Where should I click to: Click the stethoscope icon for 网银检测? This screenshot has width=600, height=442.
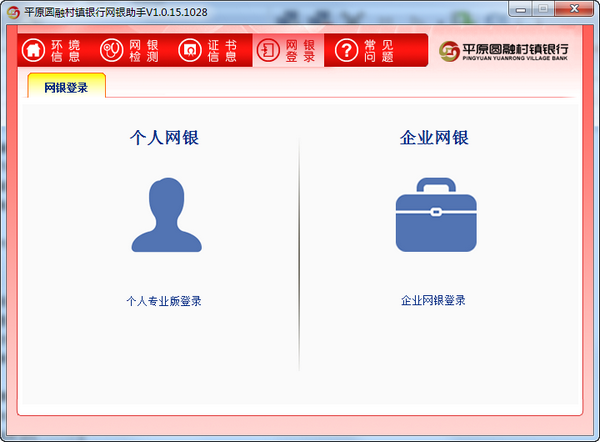click(111, 50)
